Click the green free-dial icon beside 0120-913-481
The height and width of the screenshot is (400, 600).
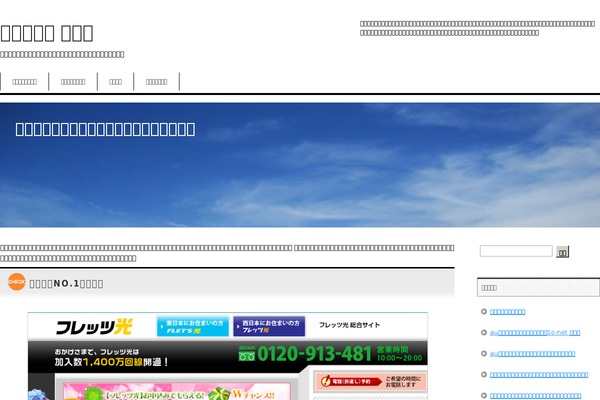pos(247,354)
